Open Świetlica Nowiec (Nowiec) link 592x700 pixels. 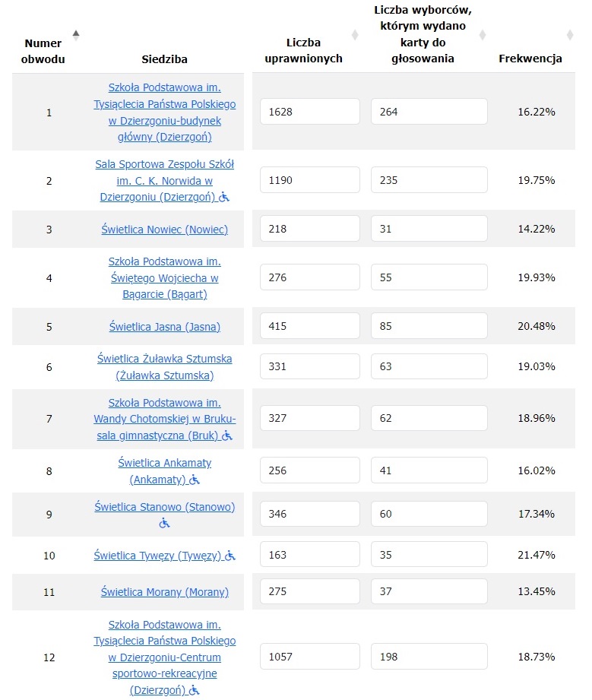coord(164,230)
